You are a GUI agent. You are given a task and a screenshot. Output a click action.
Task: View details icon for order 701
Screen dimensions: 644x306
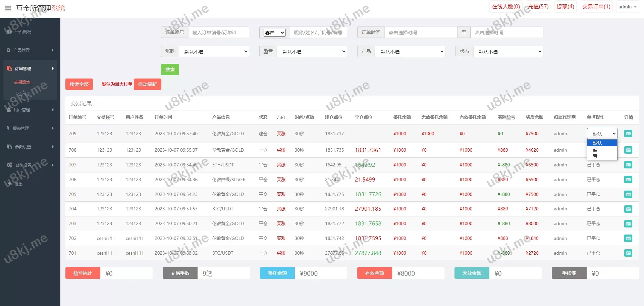click(628, 253)
